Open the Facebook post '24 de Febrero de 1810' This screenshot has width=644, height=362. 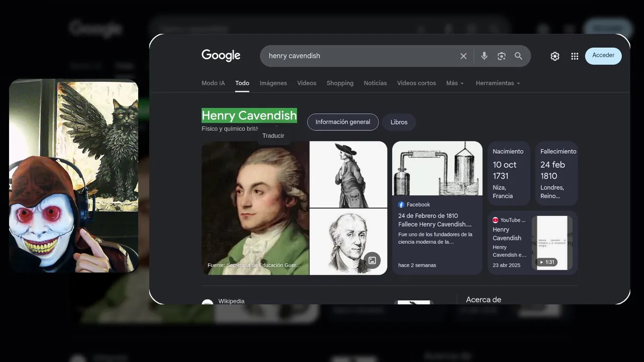coord(435,220)
